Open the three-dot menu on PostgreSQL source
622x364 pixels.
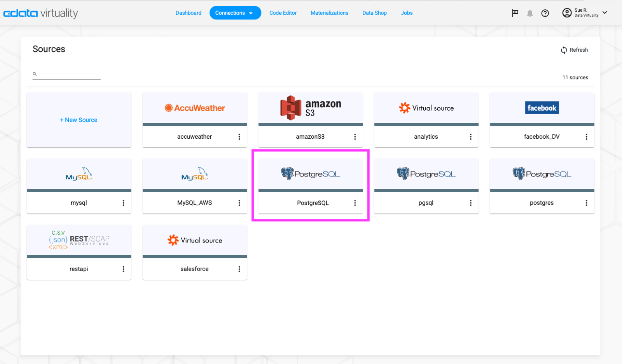(355, 202)
